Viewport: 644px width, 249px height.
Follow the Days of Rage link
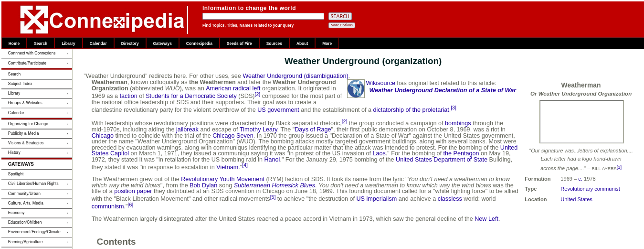(x=313, y=130)
